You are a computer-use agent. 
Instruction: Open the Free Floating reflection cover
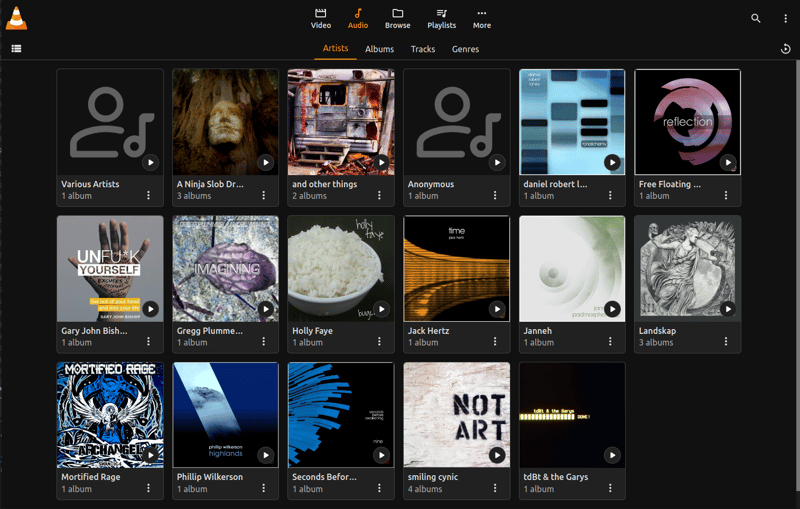point(688,122)
